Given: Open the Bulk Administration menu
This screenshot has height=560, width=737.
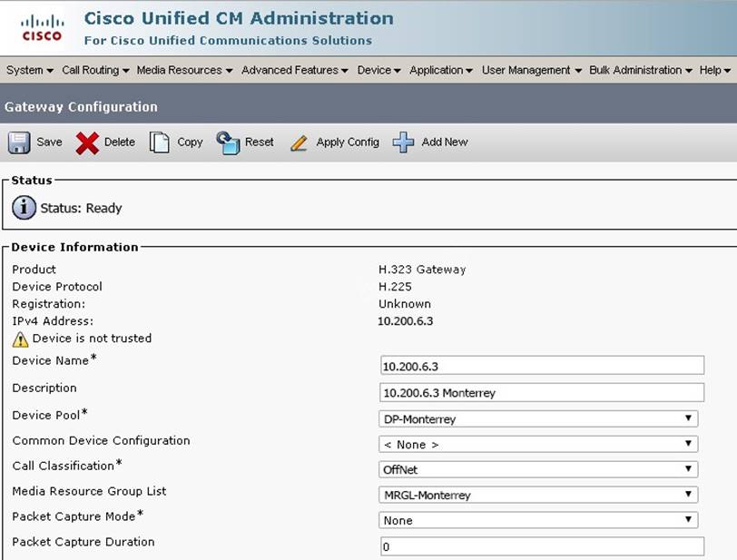Looking at the screenshot, I should tap(640, 70).
